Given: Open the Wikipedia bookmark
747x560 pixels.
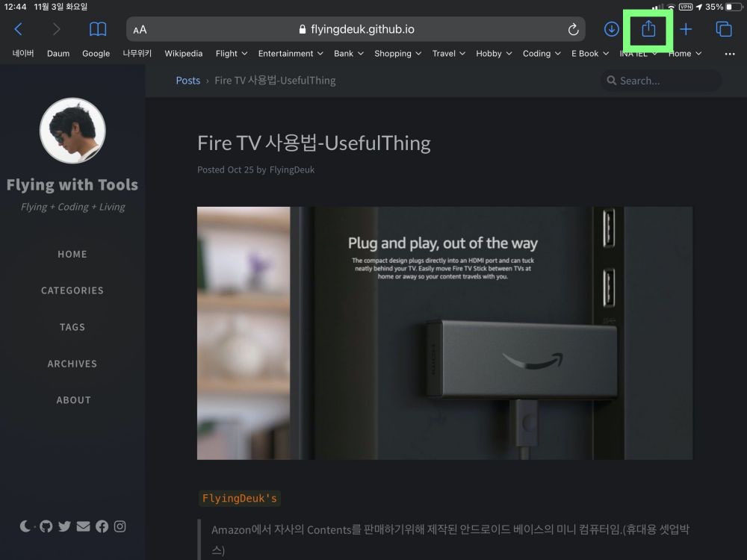Looking at the screenshot, I should click(183, 54).
